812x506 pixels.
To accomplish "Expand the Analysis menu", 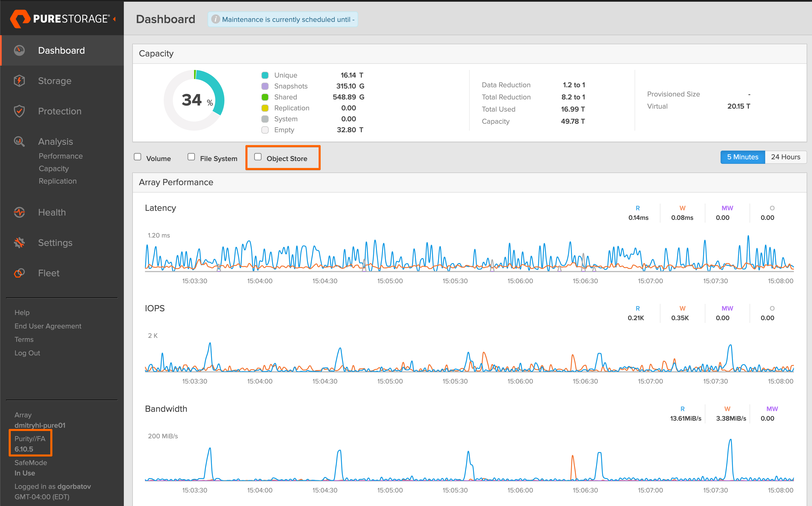I will pos(55,142).
